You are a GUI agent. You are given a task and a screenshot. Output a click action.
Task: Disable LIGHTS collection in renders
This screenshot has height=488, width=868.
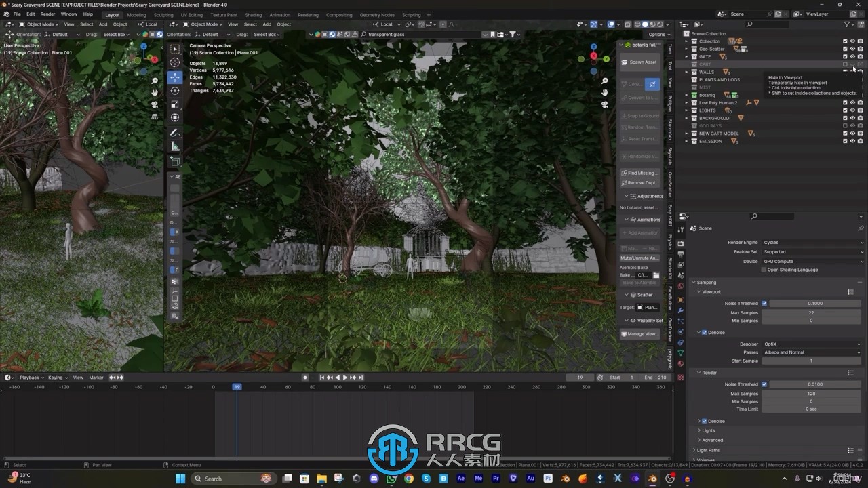point(861,110)
